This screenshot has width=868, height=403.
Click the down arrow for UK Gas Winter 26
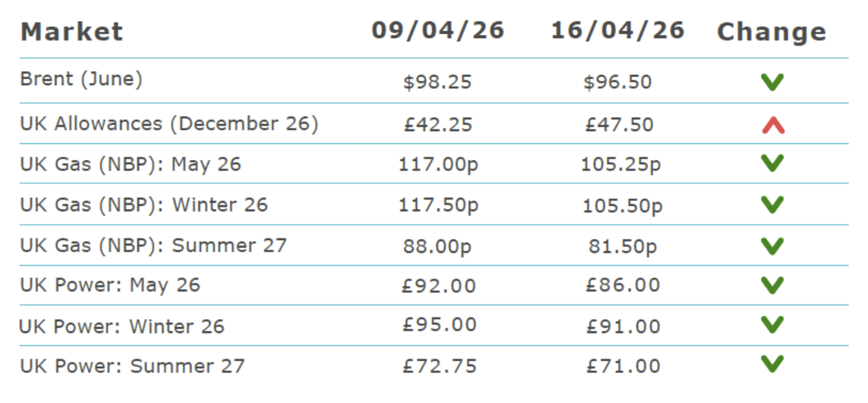point(772,204)
